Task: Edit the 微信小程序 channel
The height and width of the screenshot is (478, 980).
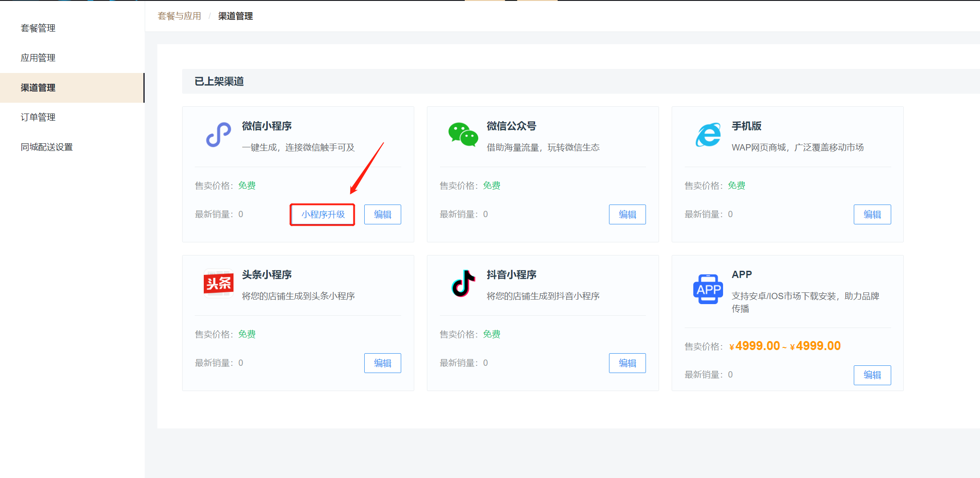Action: pyautogui.click(x=382, y=214)
